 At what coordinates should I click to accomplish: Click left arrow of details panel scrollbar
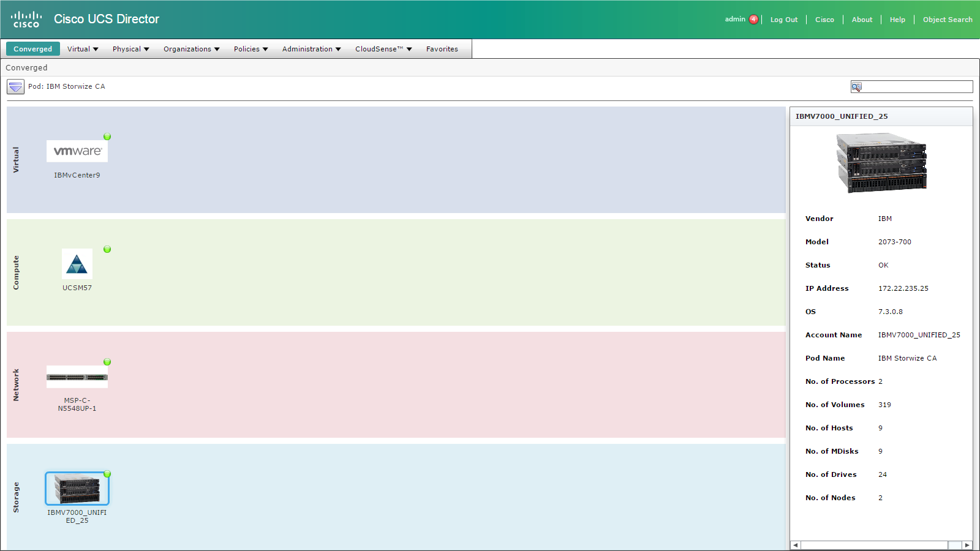pyautogui.click(x=796, y=545)
